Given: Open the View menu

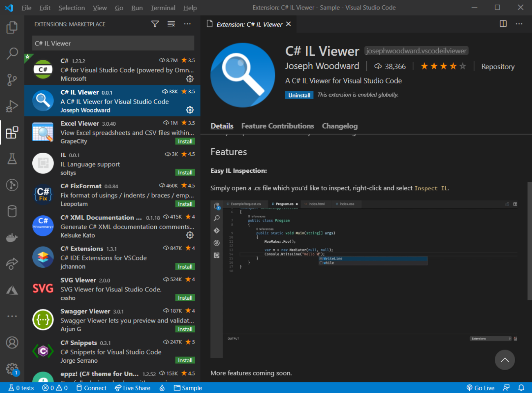Looking at the screenshot, I should 100,8.
